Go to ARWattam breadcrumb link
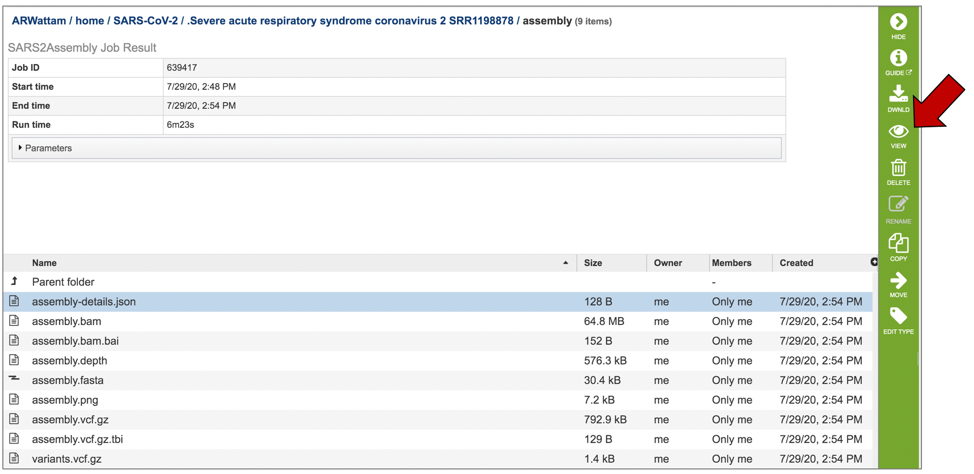974x474 pixels. (x=38, y=21)
